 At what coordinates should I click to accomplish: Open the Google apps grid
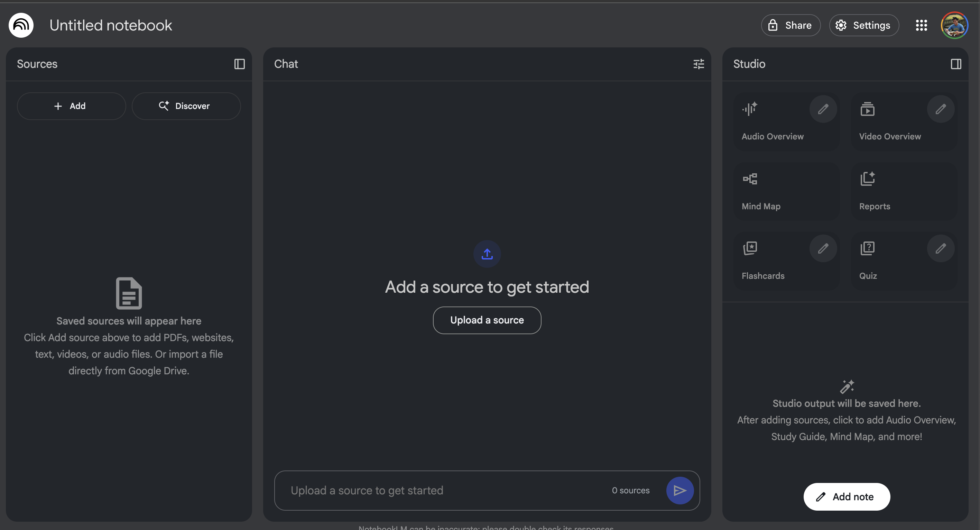pos(921,25)
